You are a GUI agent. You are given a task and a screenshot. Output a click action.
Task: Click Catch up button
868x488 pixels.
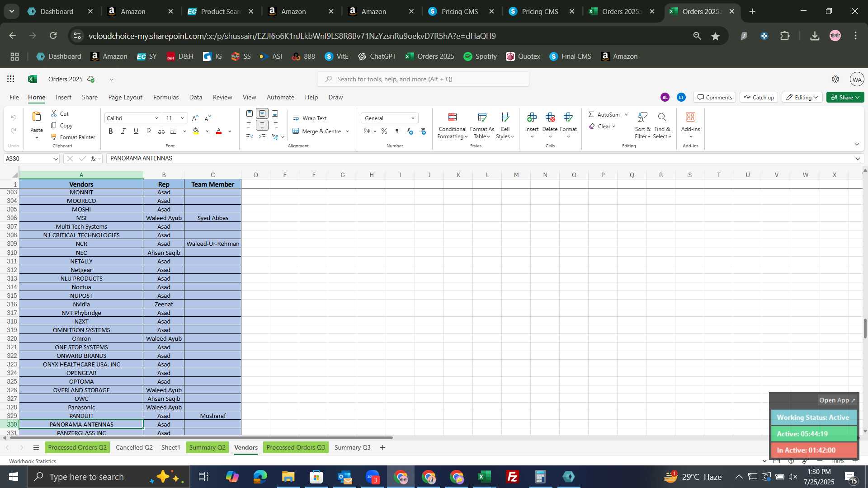(x=759, y=97)
